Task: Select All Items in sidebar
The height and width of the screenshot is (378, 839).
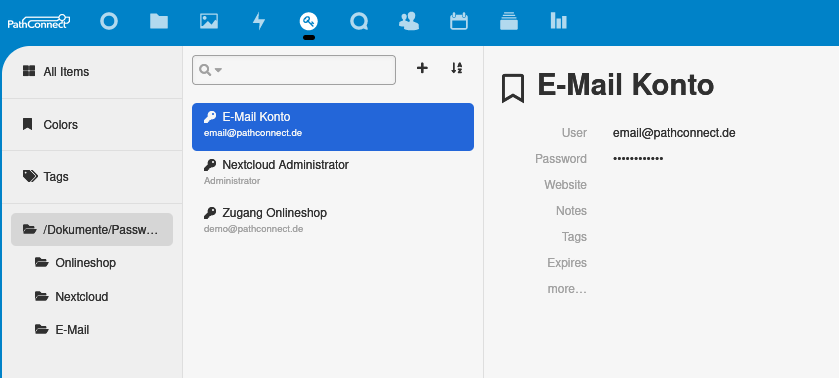Action: coord(92,72)
